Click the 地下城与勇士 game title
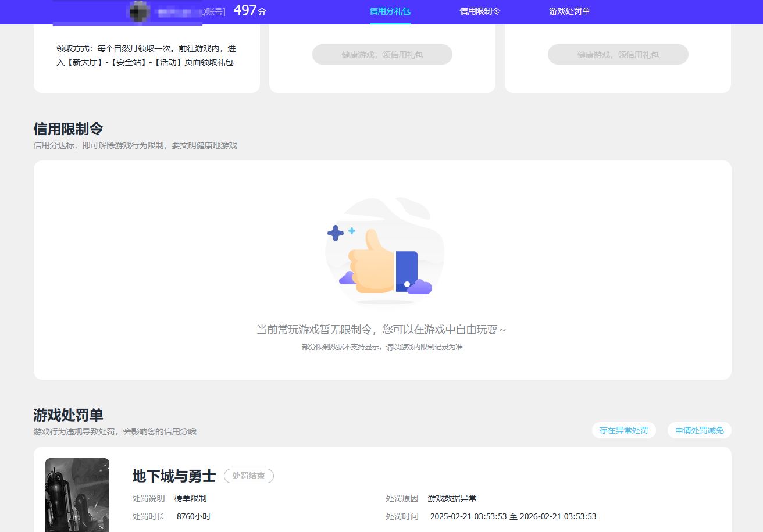Screen dimensions: 763x532 174,476
